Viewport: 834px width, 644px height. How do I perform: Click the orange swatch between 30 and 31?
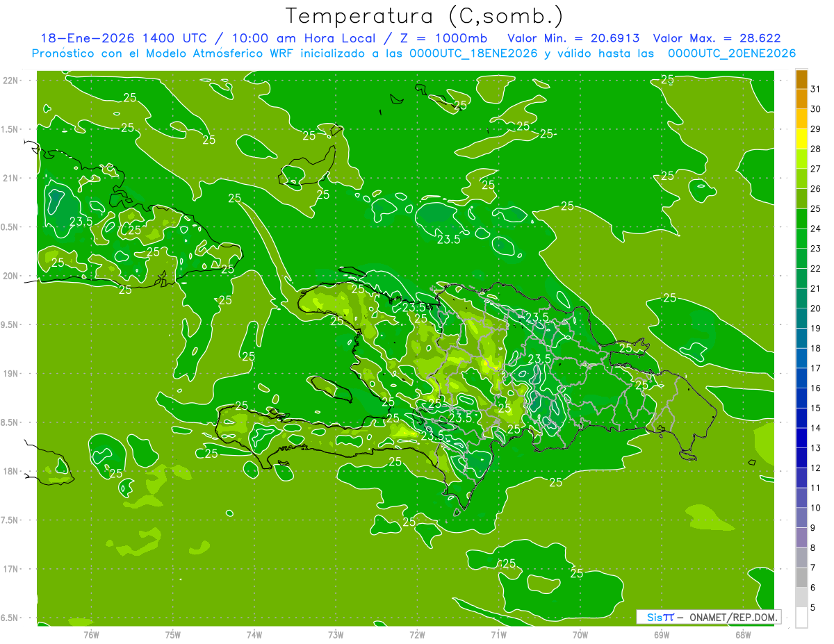[801, 99]
